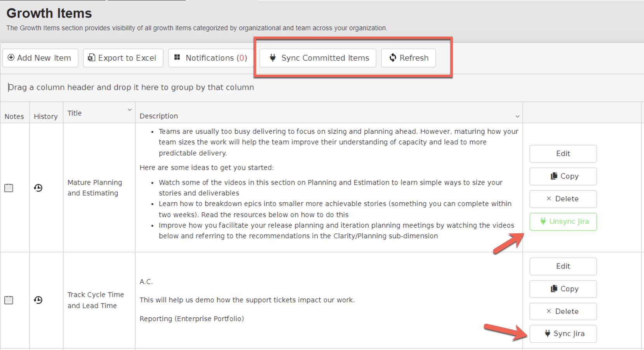Open history for Track Cycle Time item
Image resolution: width=644 pixels, height=350 pixels.
[38, 300]
